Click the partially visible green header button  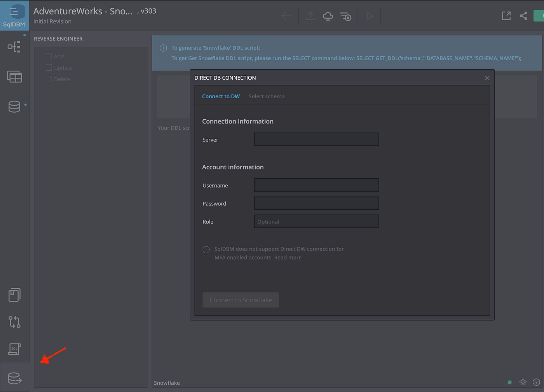pos(539,16)
